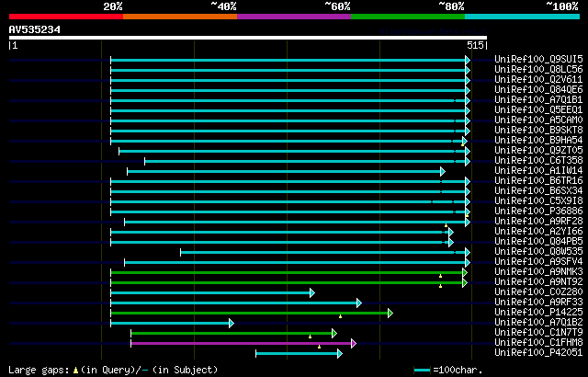Click the UniRef100_A2YI66 label
The height and width of the screenshot is (377, 588).
click(x=538, y=232)
